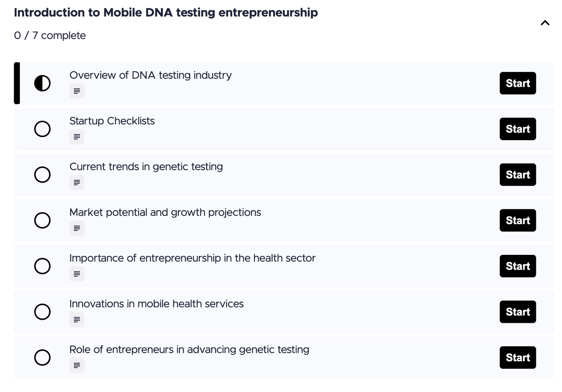Image resolution: width=562 pixels, height=392 pixels.
Task: Start the Overview of DNA testing industry lesson
Action: pos(518,83)
